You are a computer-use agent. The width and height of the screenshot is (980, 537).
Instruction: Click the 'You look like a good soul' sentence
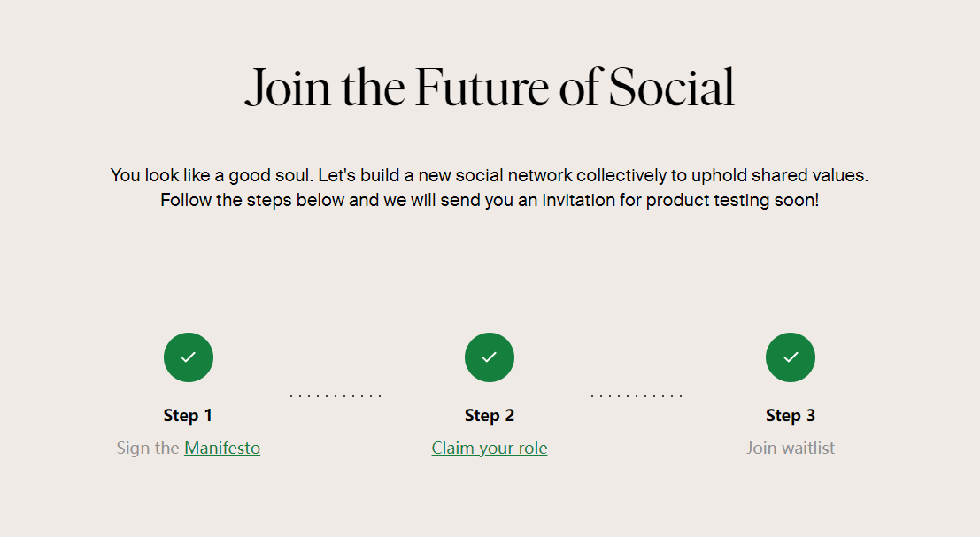(x=212, y=175)
